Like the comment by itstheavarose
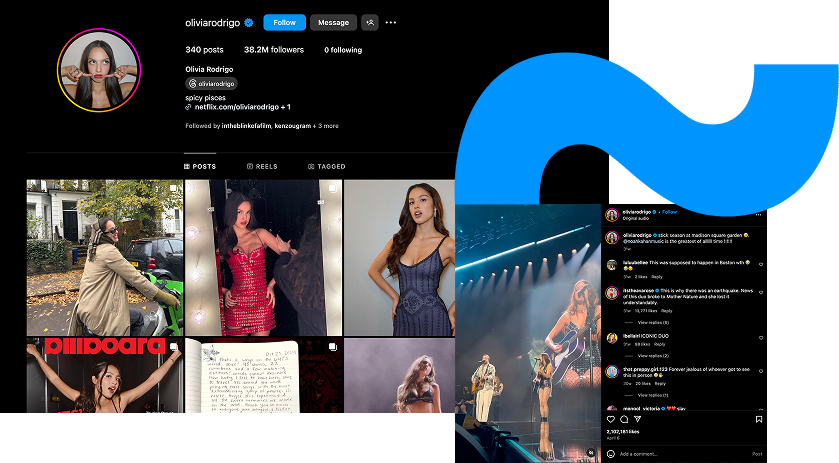 pos(761,293)
